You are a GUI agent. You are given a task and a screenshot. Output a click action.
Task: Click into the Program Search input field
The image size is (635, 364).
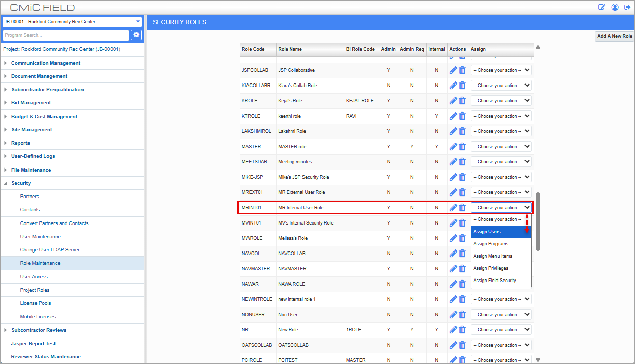(x=66, y=35)
